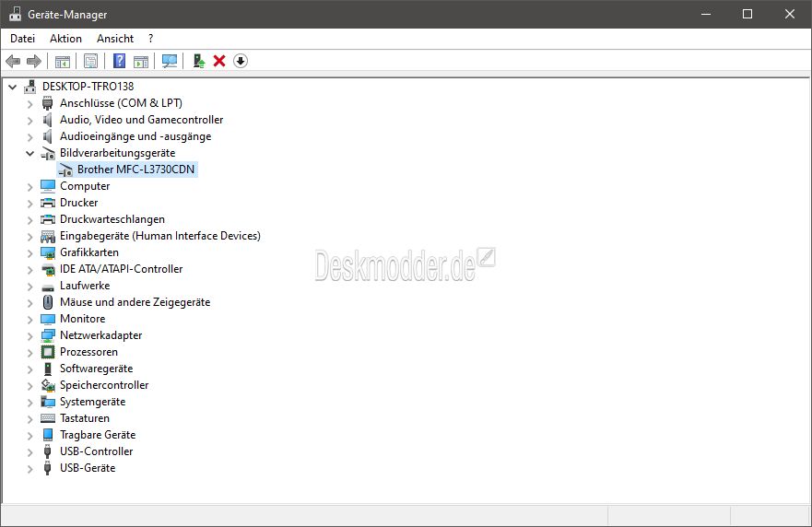Click the Forward arrow toolbar icon
The image size is (812, 527).
(x=34, y=61)
